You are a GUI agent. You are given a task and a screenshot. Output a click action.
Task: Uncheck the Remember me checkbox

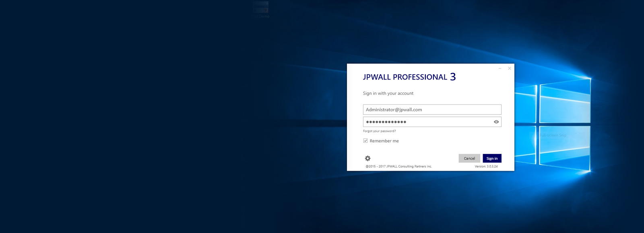365,141
